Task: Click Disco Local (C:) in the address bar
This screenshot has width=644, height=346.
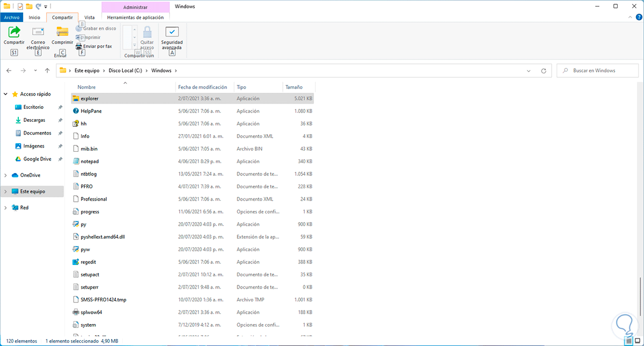Action: tap(126, 70)
